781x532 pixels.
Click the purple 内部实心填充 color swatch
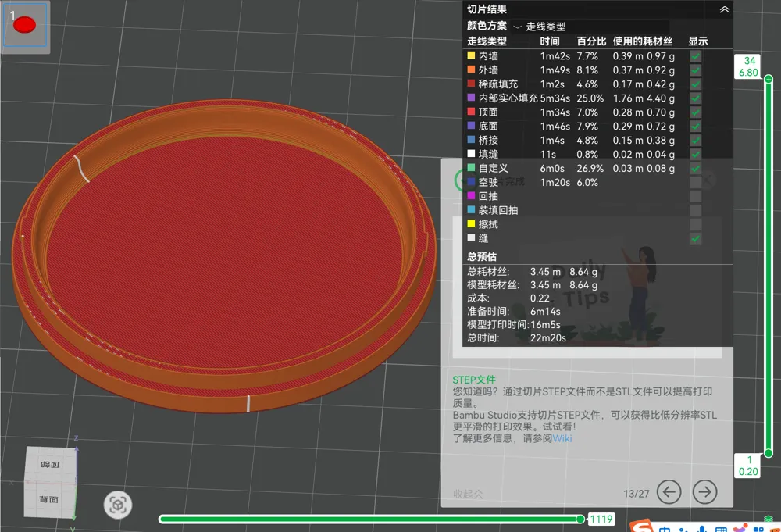coord(471,98)
